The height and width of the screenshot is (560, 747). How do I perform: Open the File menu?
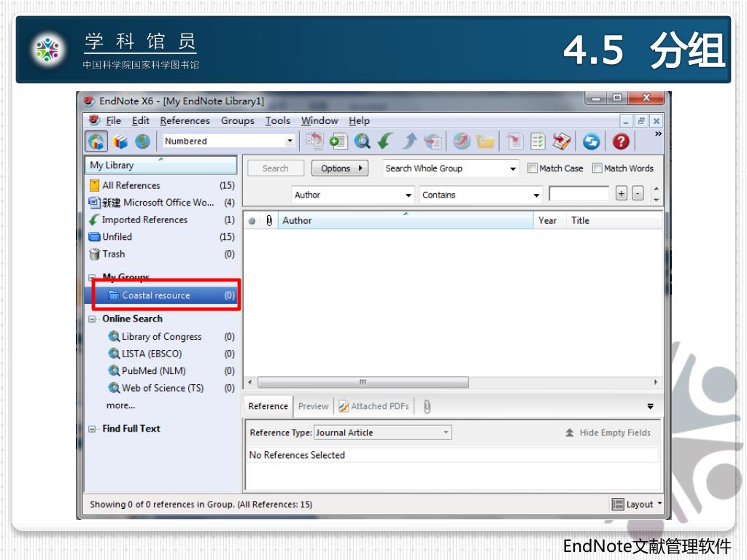[113, 120]
